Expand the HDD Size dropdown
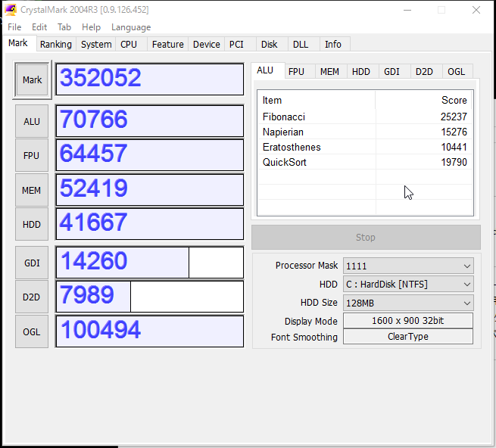Viewport: 496px width, 448px height. (x=408, y=303)
